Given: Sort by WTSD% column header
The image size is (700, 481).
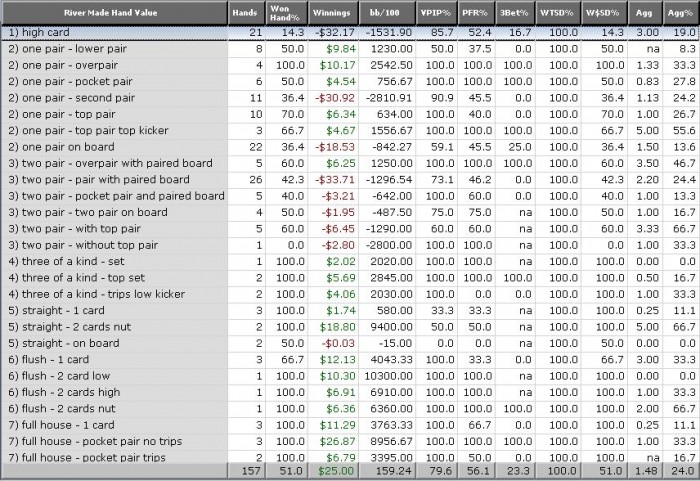Looking at the screenshot, I should (x=558, y=13).
